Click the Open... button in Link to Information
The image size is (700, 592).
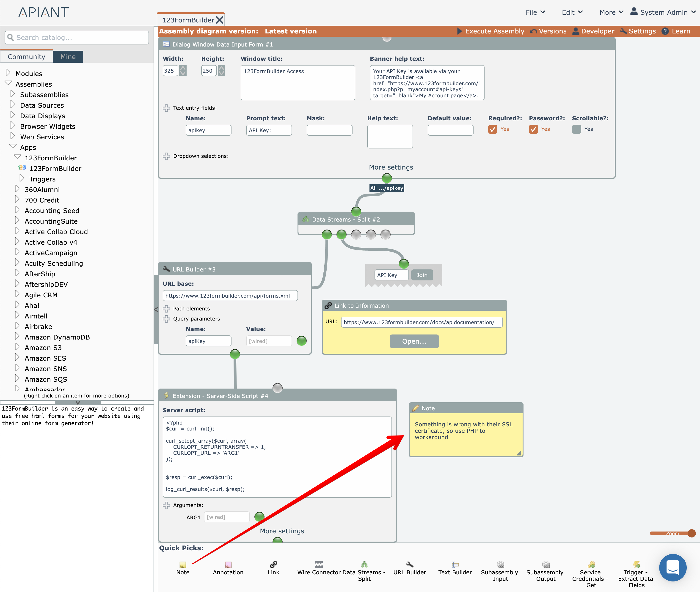click(414, 341)
